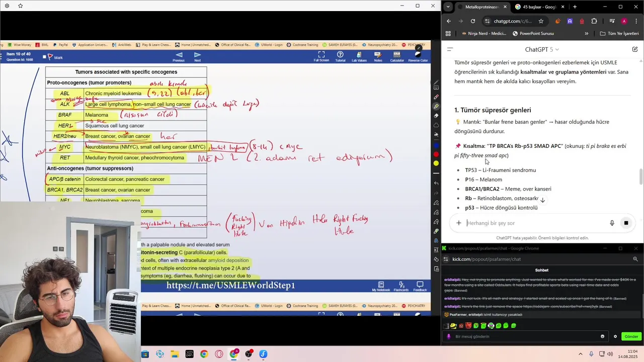This screenshot has width=644, height=362.
Task: Select the red pen in annotation toolbar
Action: pyautogui.click(x=436, y=97)
